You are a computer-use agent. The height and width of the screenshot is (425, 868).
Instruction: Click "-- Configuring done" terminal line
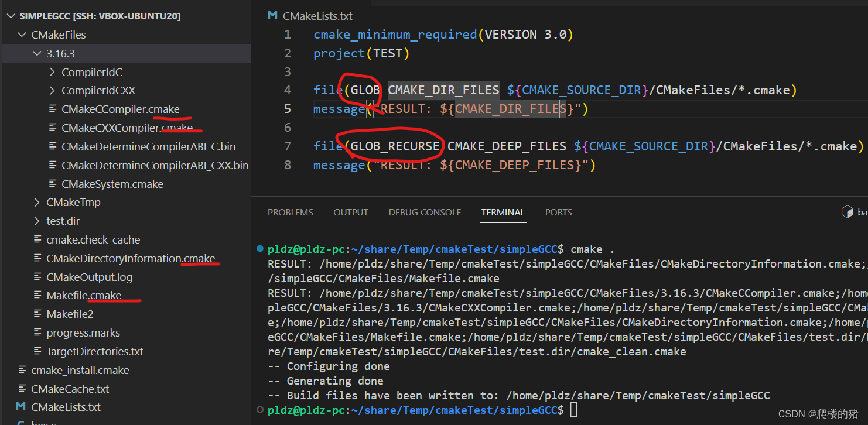point(329,366)
